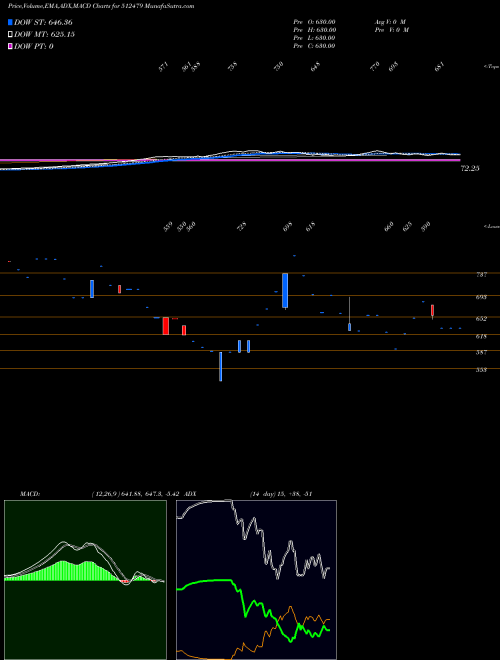Click the 652 price level label
The image size is (500, 660).
click(x=481, y=319)
